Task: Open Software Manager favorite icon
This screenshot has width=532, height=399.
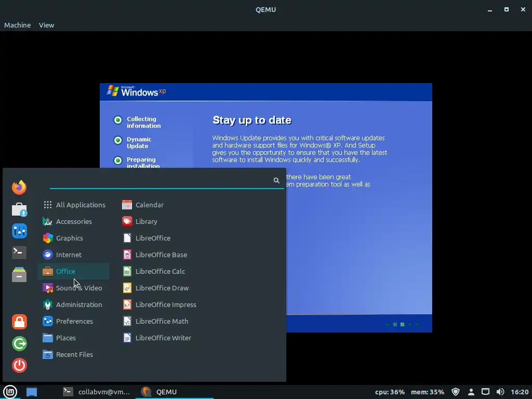Action: 19,209
